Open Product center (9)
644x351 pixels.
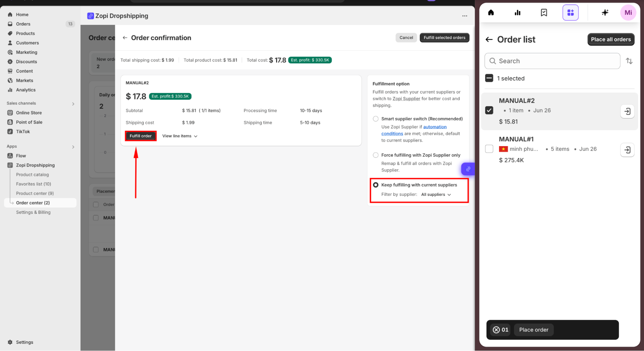point(35,193)
